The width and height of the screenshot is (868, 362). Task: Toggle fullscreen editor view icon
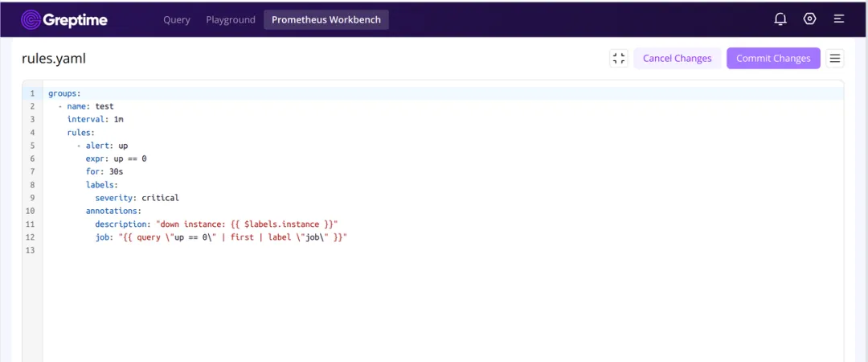point(619,58)
